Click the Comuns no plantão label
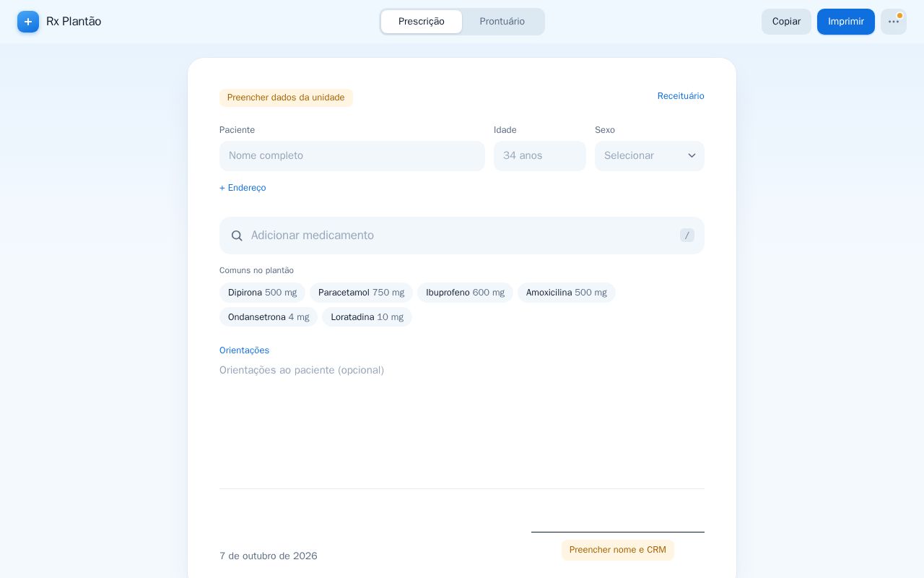The width and height of the screenshot is (924, 578). (x=256, y=270)
